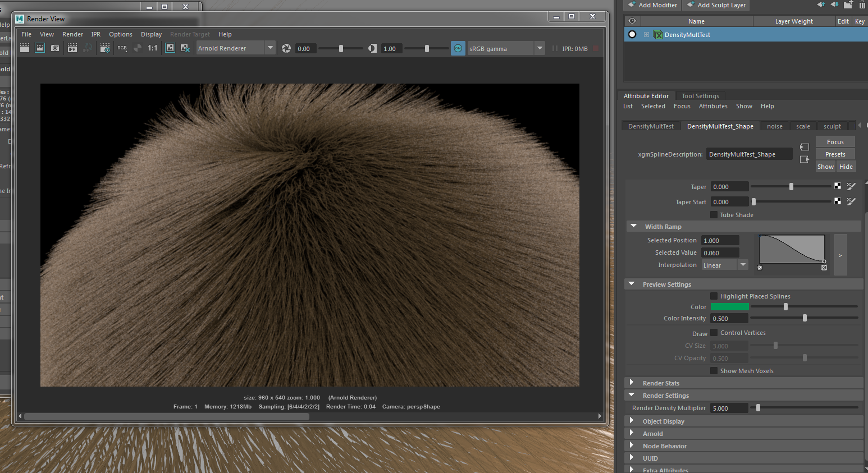The width and height of the screenshot is (868, 473).
Task: Toggle RGB channels display icon
Action: pyautogui.click(x=122, y=48)
